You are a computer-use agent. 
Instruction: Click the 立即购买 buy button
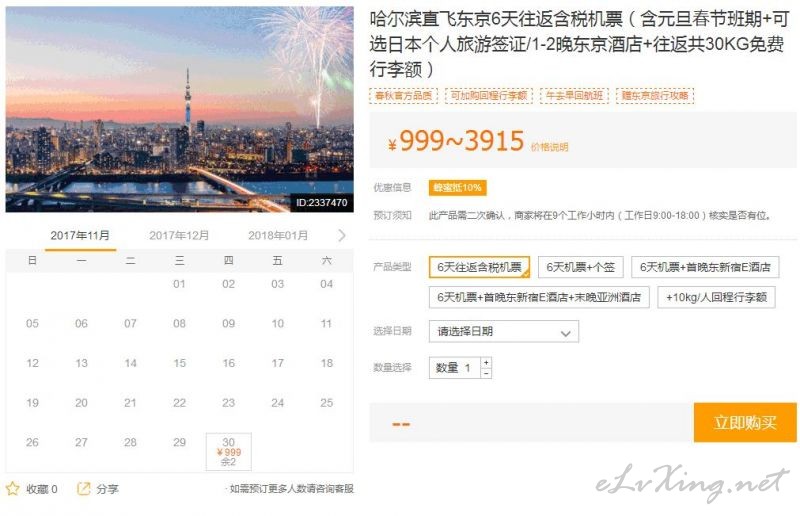tap(745, 423)
